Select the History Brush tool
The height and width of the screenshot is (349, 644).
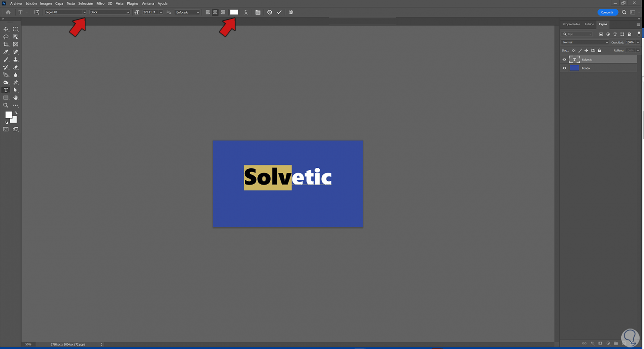pyautogui.click(x=6, y=67)
